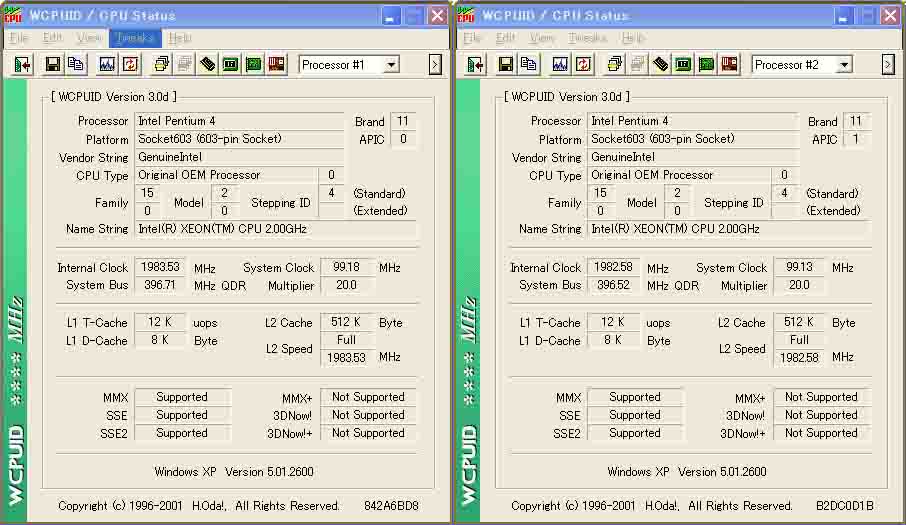This screenshot has width=906, height=525.
Task: Open View menu in Processor #1 window
Action: point(89,38)
